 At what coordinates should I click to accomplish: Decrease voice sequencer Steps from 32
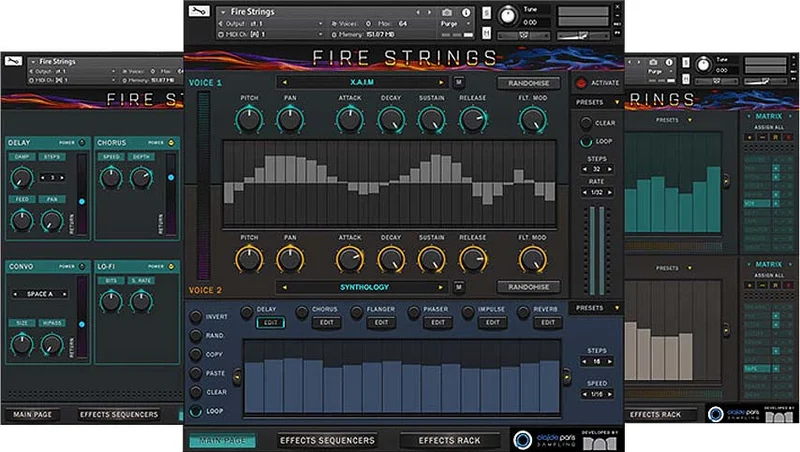585,169
